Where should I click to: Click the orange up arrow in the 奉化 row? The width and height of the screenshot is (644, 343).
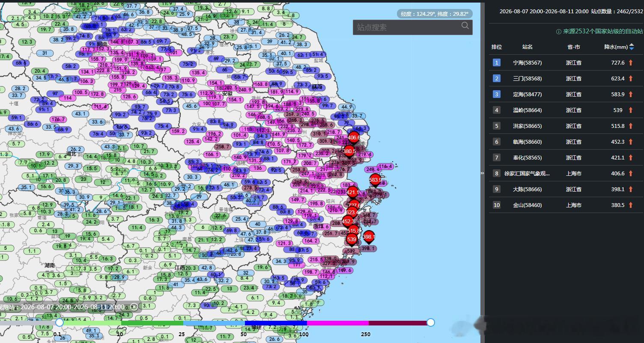[x=631, y=158]
